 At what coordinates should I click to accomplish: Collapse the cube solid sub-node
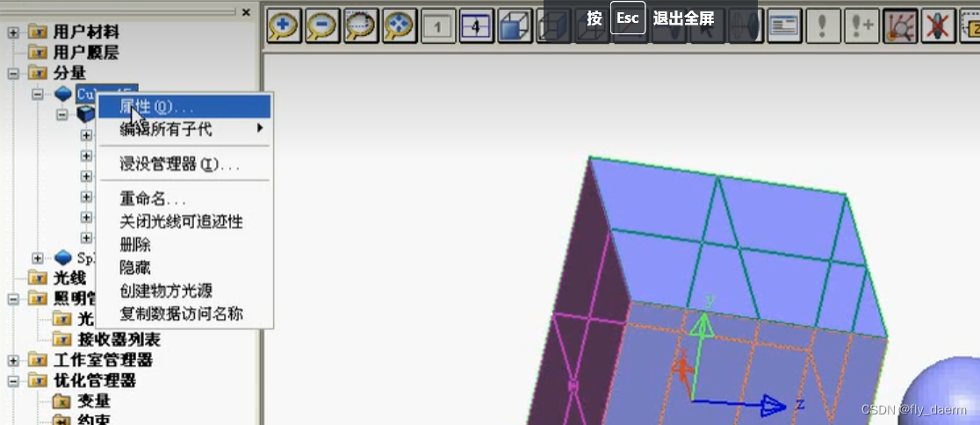tap(61, 115)
